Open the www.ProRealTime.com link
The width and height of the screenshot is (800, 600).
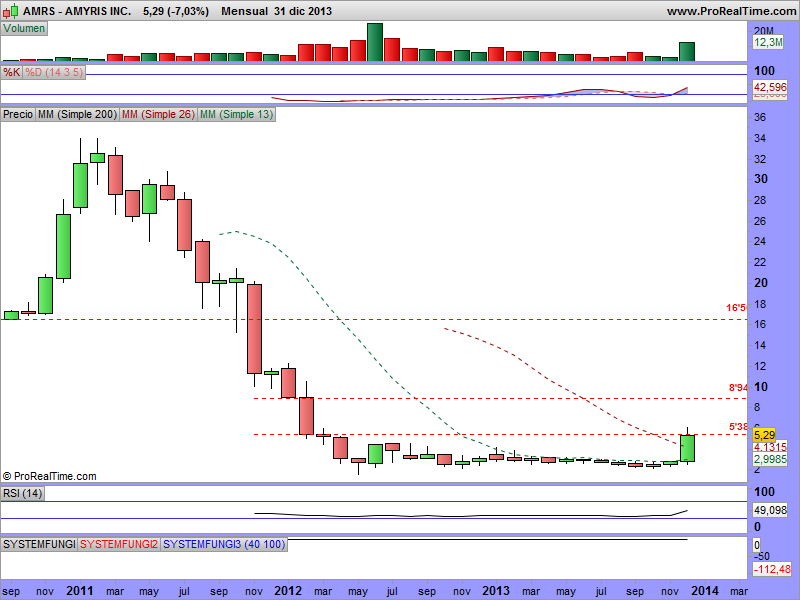click(x=731, y=11)
